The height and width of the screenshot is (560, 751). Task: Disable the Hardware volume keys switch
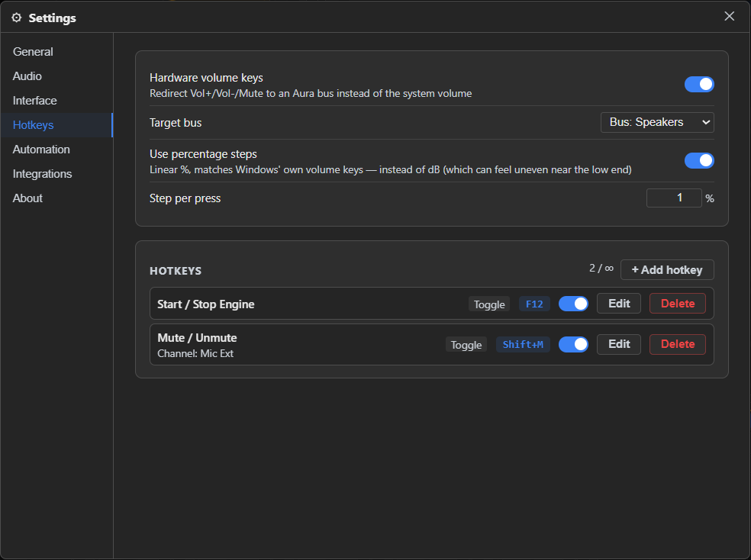(x=699, y=84)
